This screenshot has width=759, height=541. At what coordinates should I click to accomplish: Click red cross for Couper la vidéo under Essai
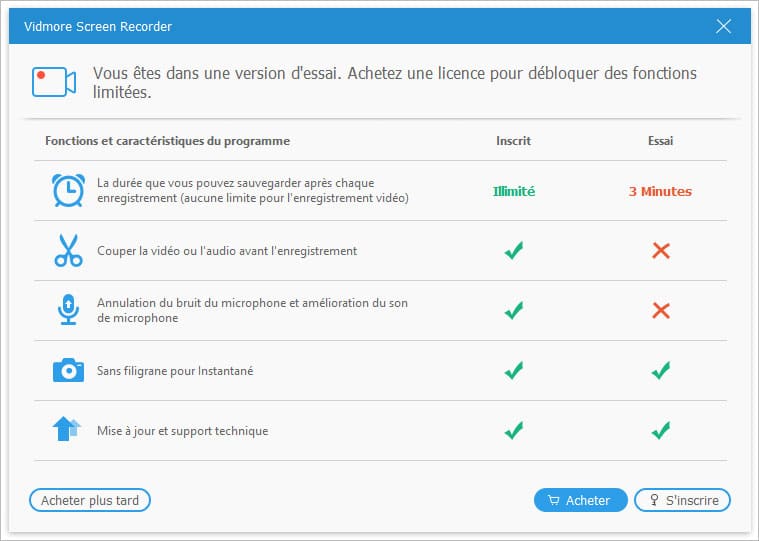pyautogui.click(x=661, y=251)
